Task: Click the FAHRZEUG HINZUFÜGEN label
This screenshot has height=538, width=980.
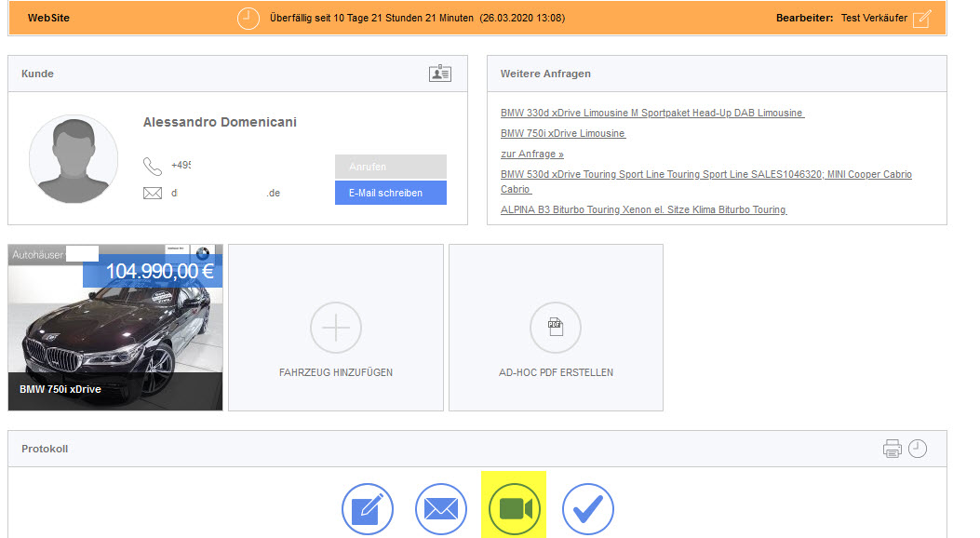Action: pyautogui.click(x=336, y=372)
